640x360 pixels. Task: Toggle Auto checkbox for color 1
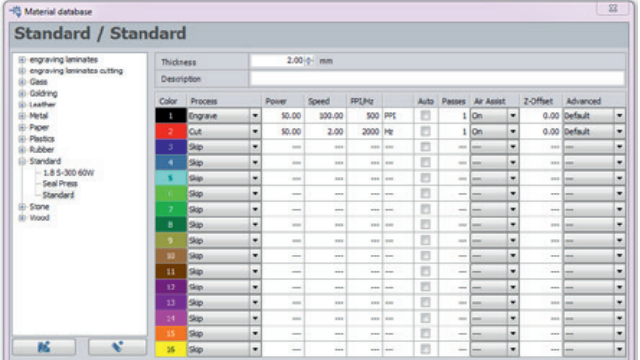coord(425,116)
